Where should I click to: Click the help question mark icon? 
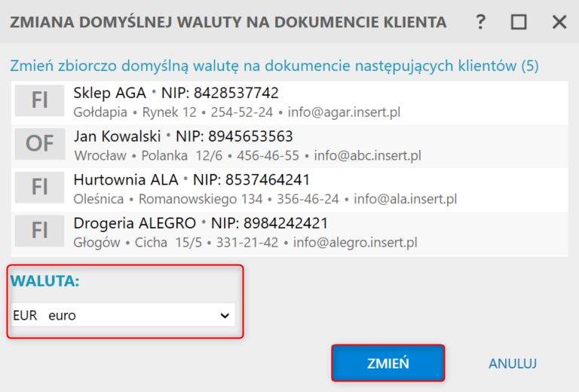(x=481, y=22)
